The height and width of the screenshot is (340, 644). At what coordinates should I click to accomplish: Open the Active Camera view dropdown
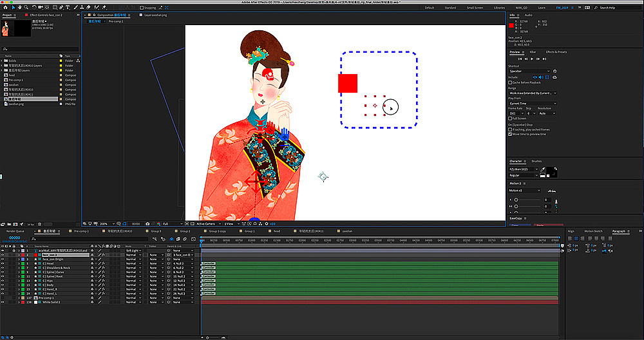209,224
